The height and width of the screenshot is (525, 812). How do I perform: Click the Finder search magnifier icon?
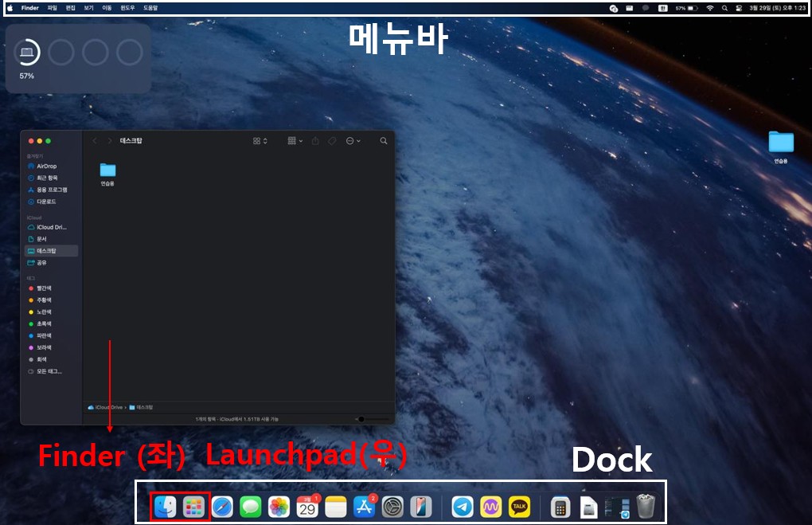[384, 141]
